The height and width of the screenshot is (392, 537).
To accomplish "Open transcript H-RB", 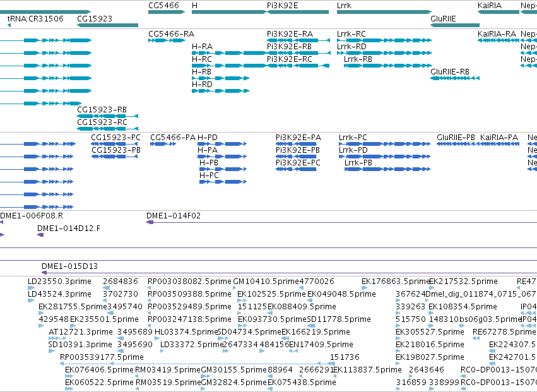I will pyautogui.click(x=221, y=78).
